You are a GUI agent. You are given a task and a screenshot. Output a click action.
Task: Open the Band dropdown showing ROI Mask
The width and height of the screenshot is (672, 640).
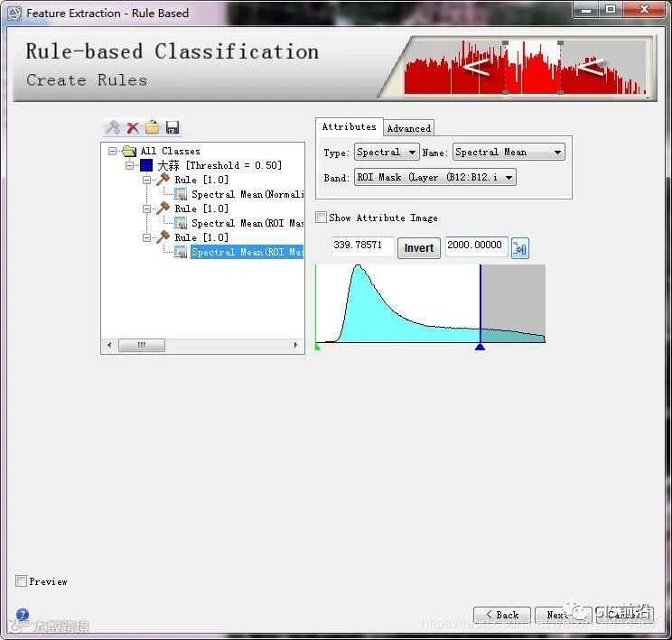tap(435, 177)
